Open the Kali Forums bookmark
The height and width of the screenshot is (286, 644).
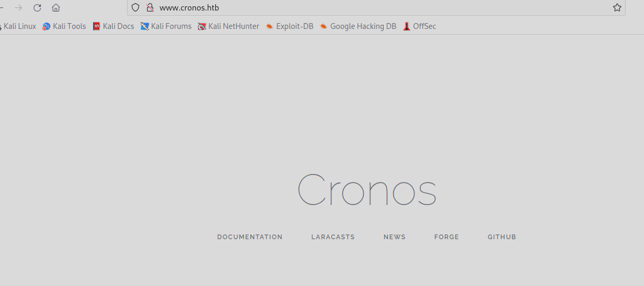point(166,26)
